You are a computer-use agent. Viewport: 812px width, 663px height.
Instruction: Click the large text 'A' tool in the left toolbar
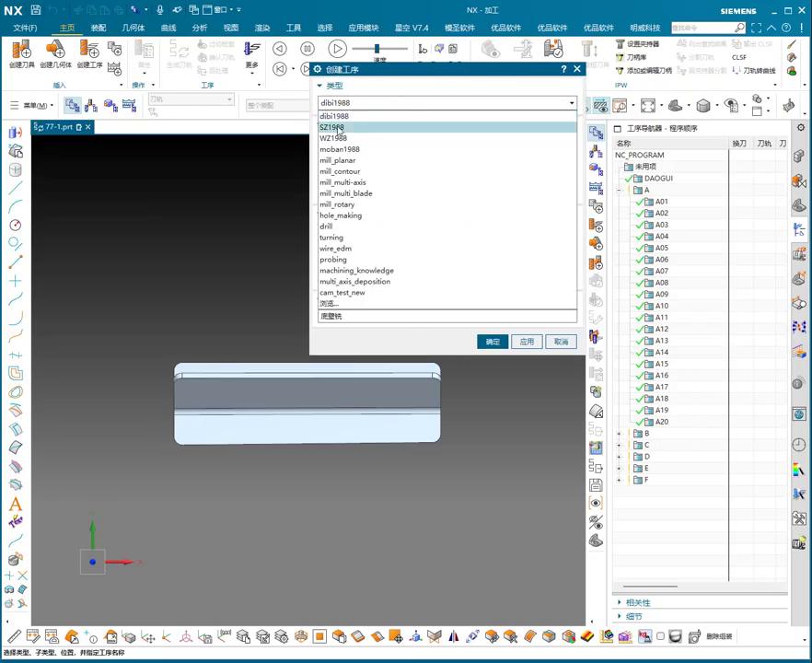point(15,504)
